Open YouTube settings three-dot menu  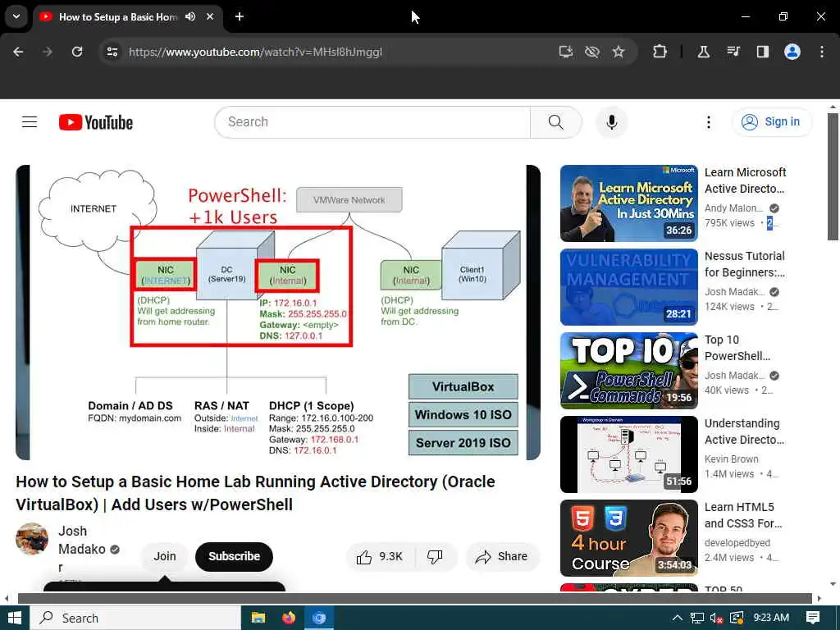pos(709,122)
